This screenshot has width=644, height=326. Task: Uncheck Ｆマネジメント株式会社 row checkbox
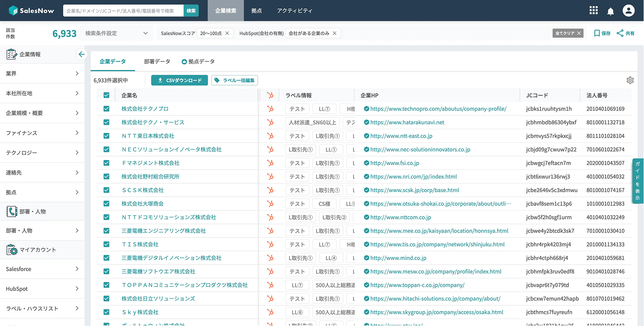pyautogui.click(x=107, y=163)
